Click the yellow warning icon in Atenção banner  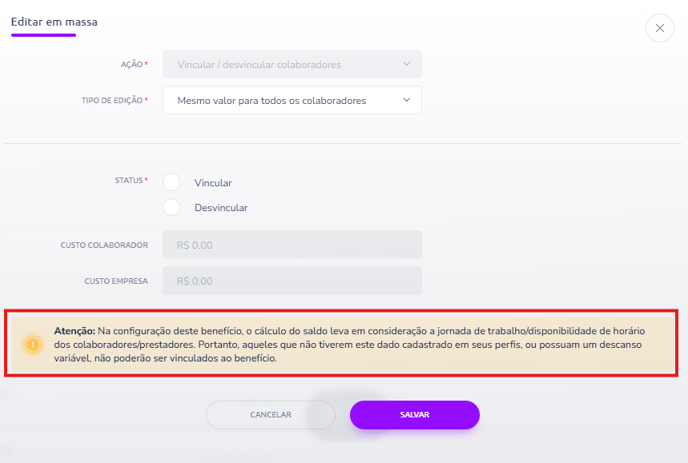pos(32,345)
